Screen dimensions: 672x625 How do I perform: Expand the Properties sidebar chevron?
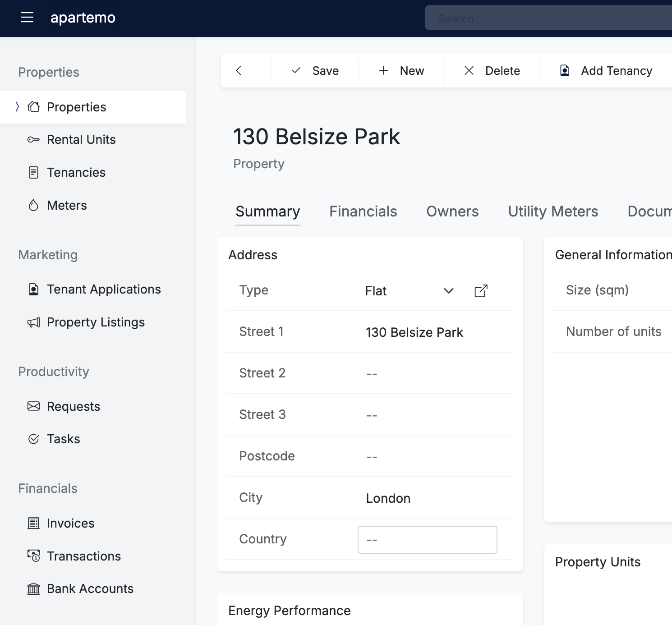(17, 107)
